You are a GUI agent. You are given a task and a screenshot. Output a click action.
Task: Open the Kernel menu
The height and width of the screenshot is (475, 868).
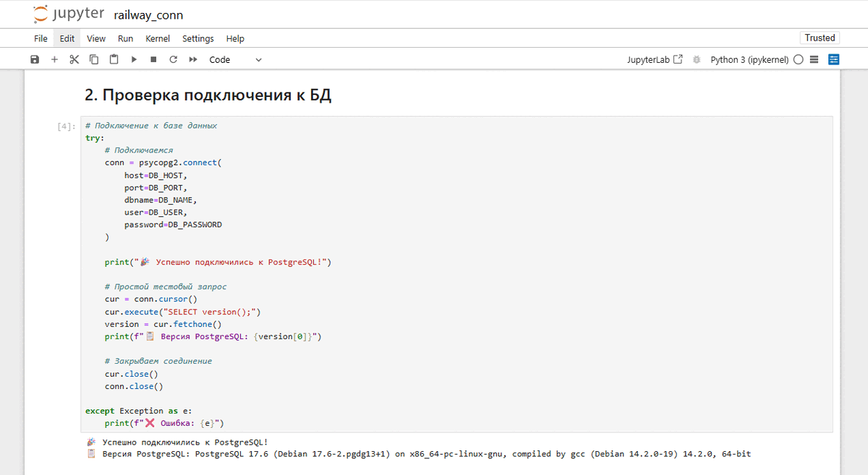(158, 38)
